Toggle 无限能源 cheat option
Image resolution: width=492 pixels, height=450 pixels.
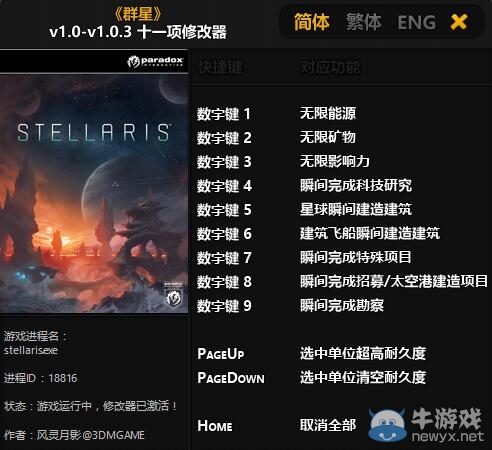328,113
